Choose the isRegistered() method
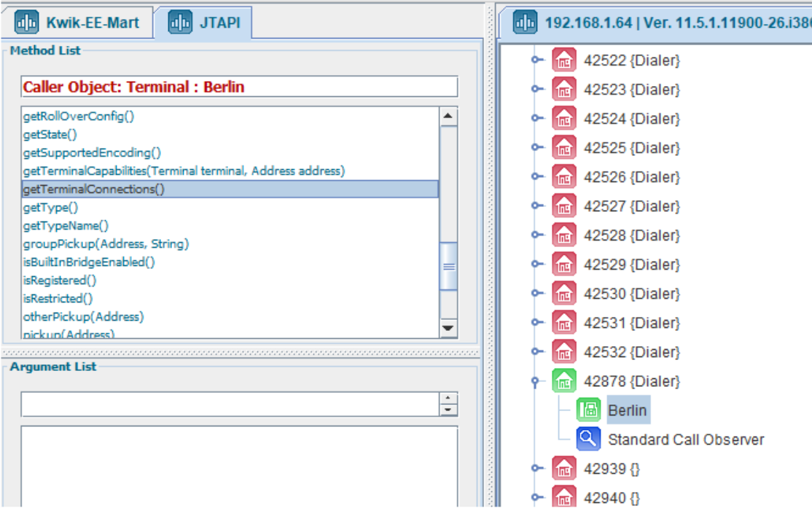The image size is (812, 508). [60, 281]
